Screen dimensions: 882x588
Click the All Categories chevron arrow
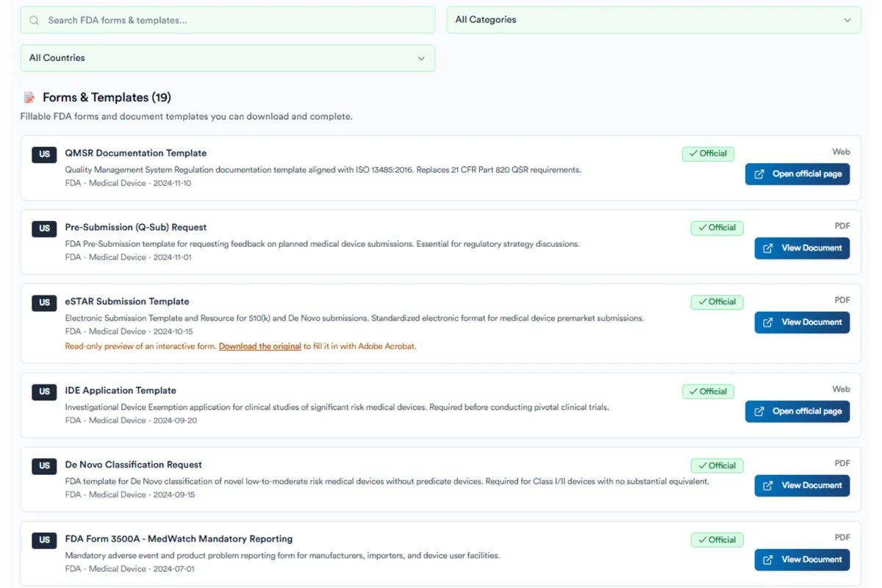pos(847,21)
